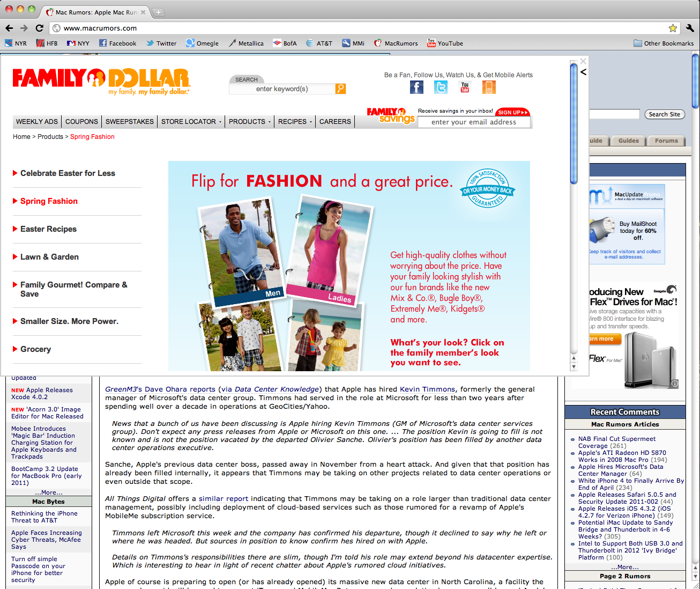
Task: Open the Facebook bookmark
Action: (117, 43)
